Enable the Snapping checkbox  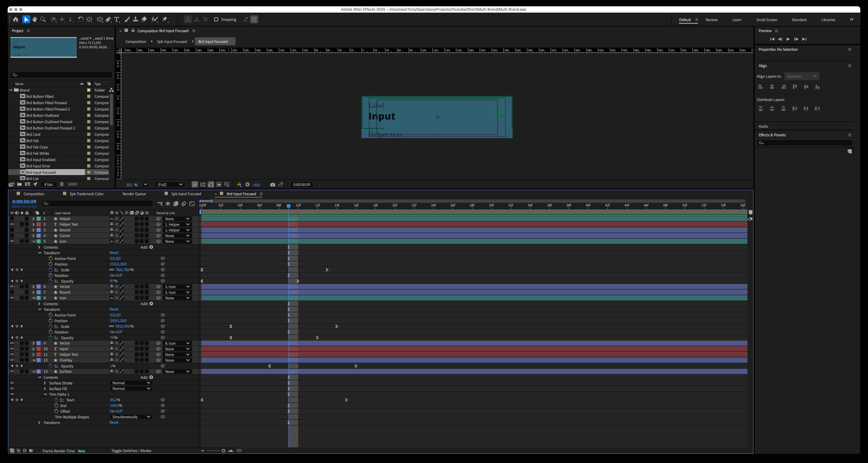pos(216,19)
